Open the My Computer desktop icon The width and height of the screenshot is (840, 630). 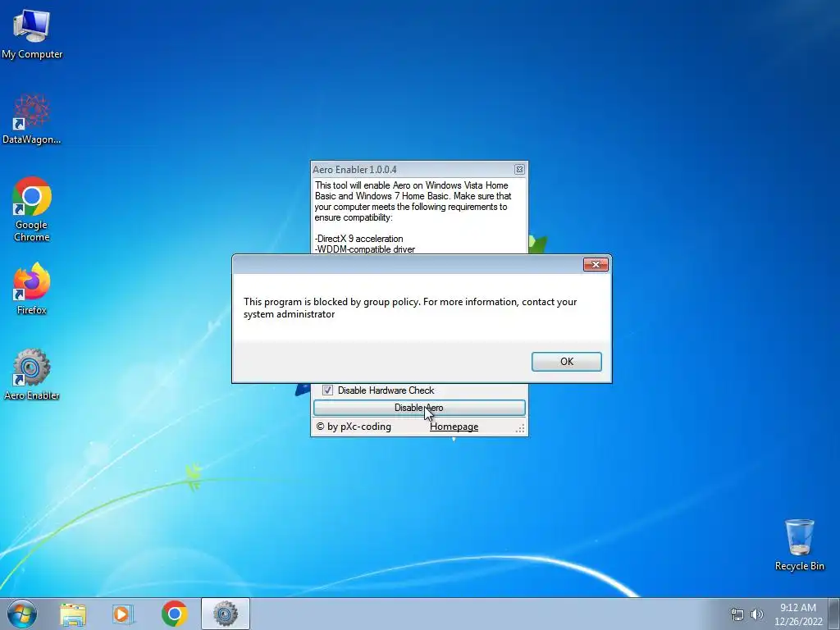[x=32, y=33]
